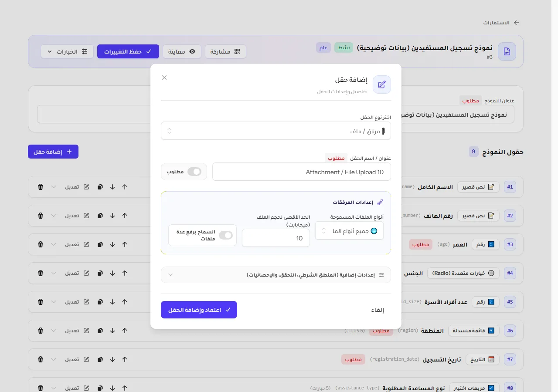Click "إلغاء" to cancel the dialog
558x392 pixels.
point(378,310)
